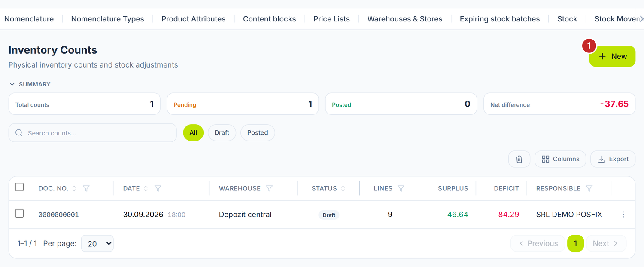Export the inventory counts list
The width and height of the screenshot is (644, 267).
613,159
